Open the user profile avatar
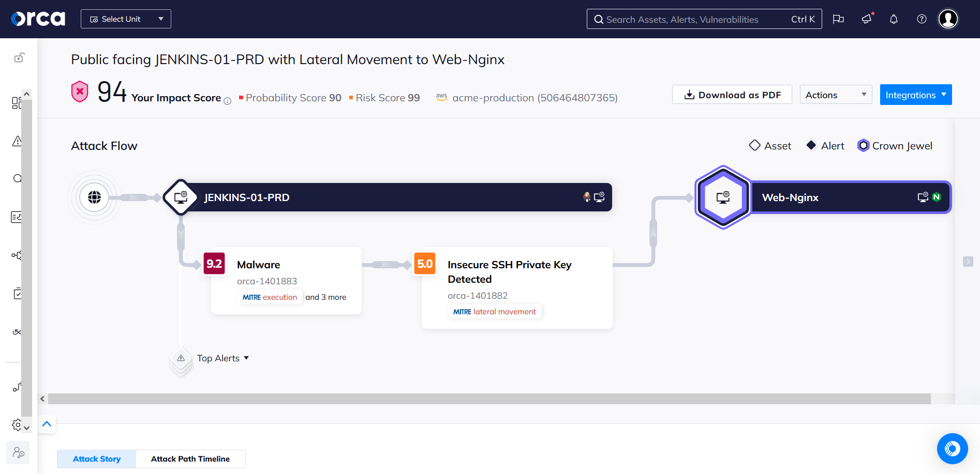This screenshot has height=474, width=980. 948,19
